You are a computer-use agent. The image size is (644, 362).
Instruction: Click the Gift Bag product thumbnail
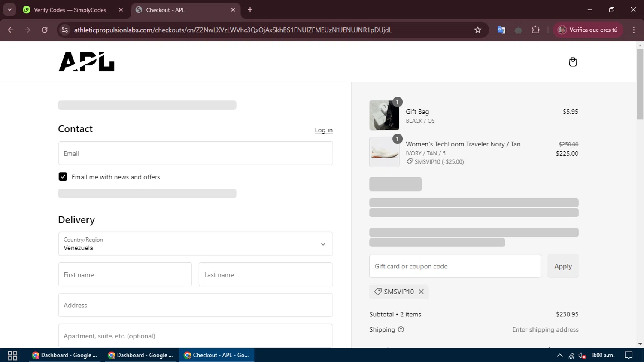pos(384,115)
